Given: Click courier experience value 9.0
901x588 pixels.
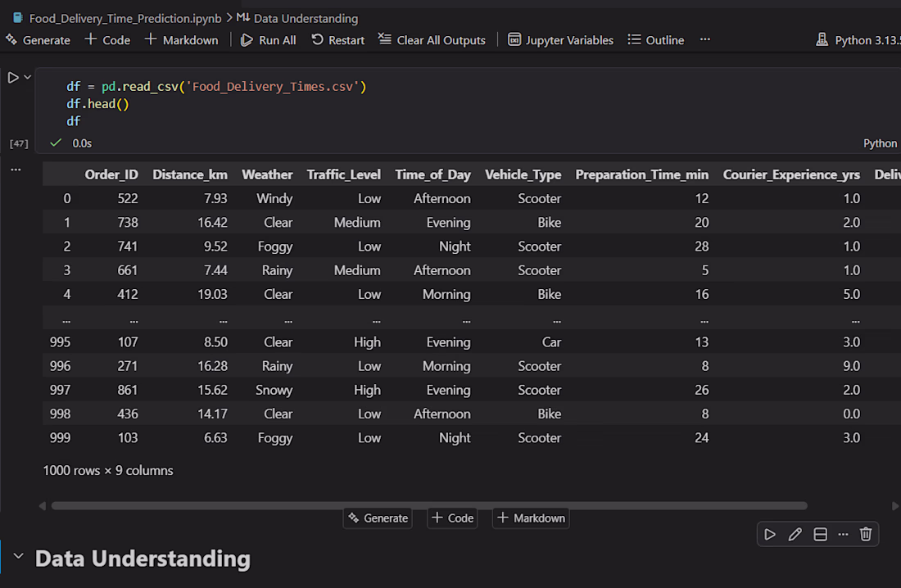Looking at the screenshot, I should pyautogui.click(x=851, y=366).
